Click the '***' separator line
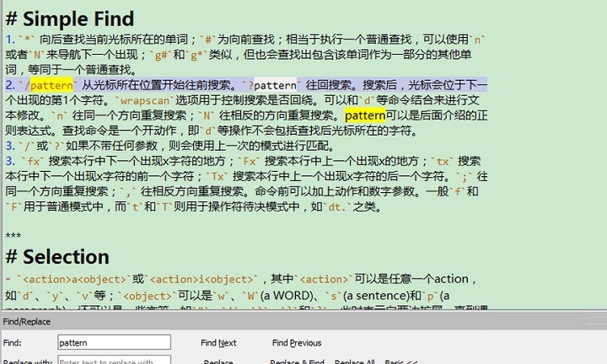607x364 pixels. coord(13,237)
